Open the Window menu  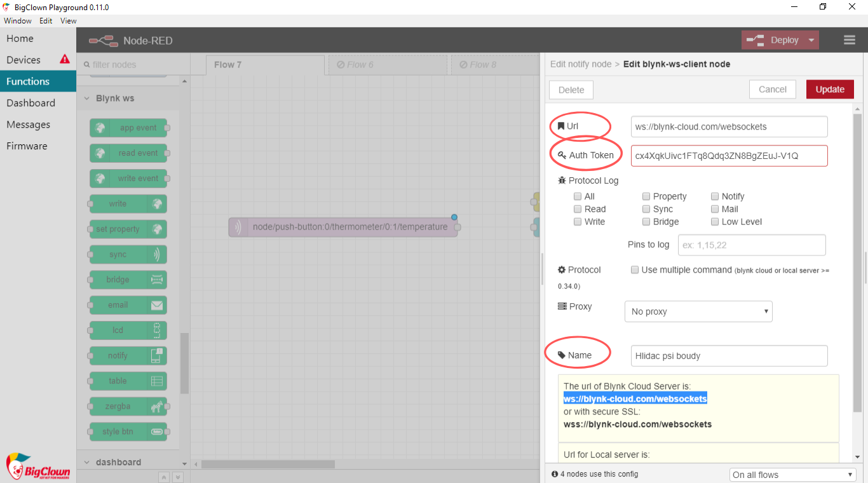18,21
